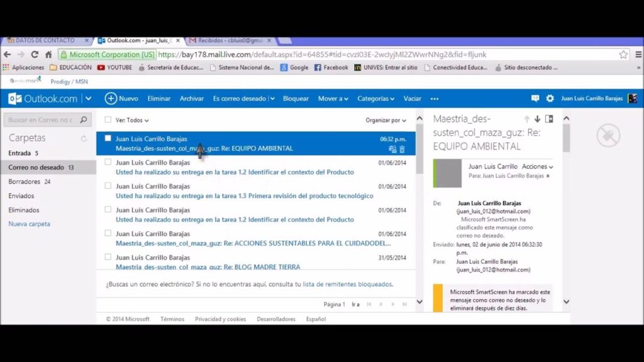The height and width of the screenshot is (362, 644).
Task: Click the Bloquear button in the toolbar
Action: pos(296,99)
